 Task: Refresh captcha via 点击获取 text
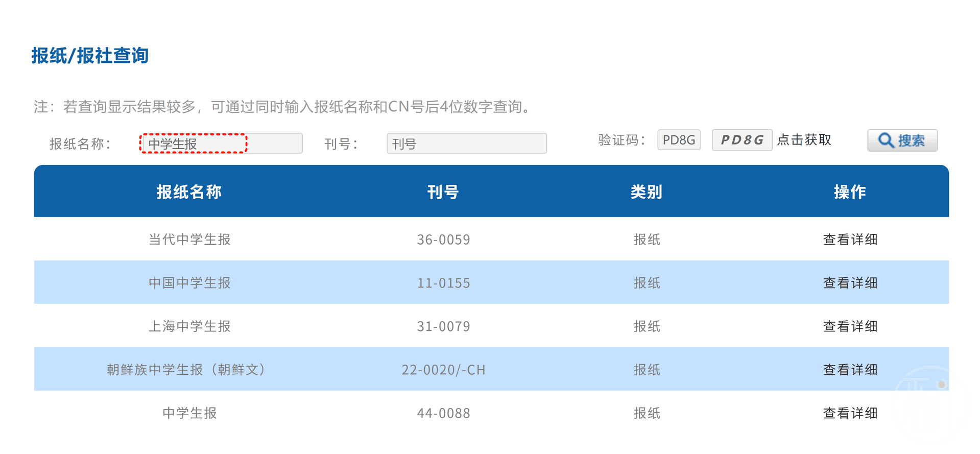pos(804,140)
